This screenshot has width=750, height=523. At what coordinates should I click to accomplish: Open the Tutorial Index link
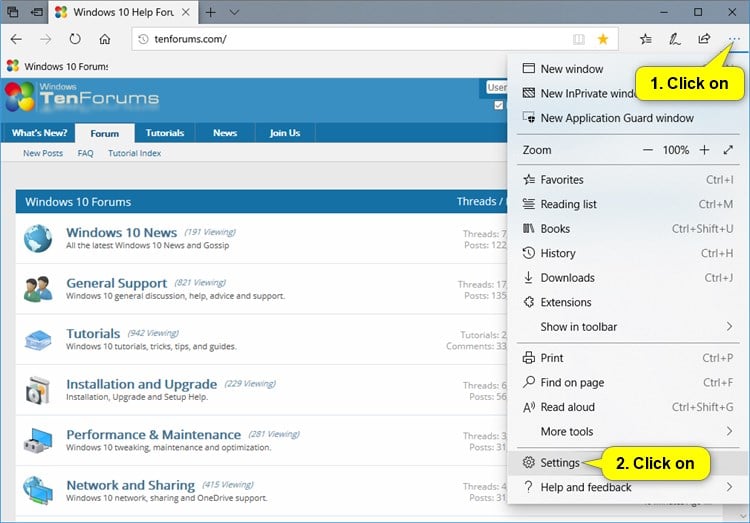(x=134, y=153)
